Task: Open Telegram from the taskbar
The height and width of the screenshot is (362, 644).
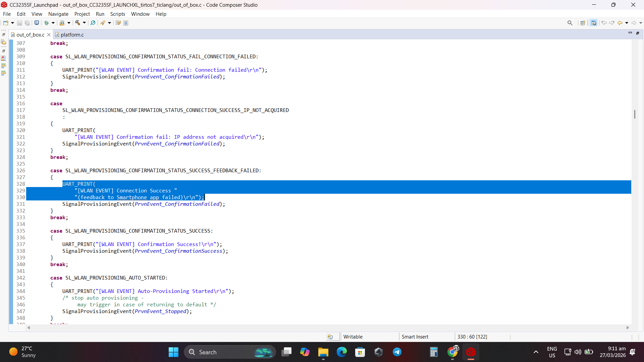Action: pos(397,352)
